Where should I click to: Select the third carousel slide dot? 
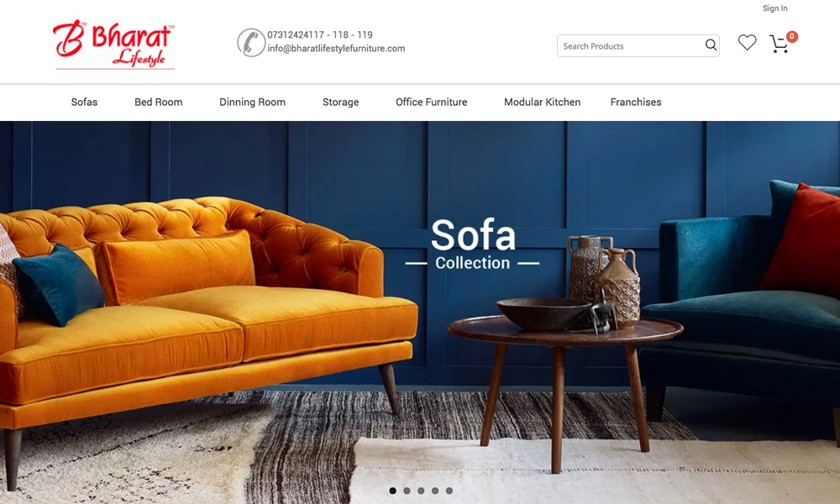421,491
